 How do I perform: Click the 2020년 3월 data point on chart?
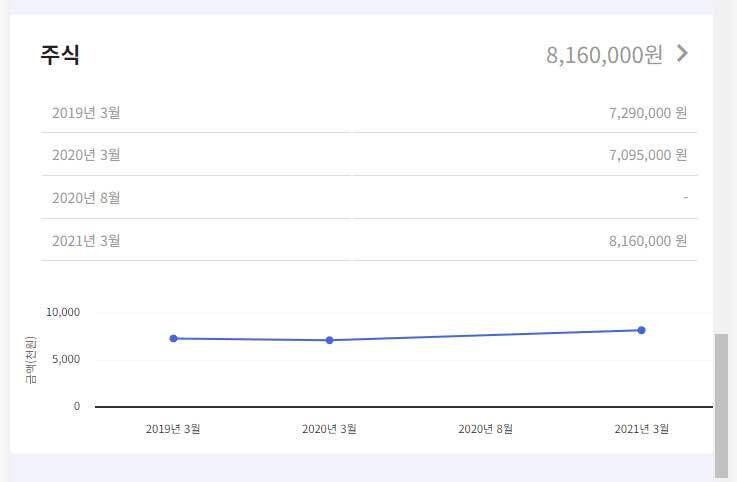click(329, 340)
